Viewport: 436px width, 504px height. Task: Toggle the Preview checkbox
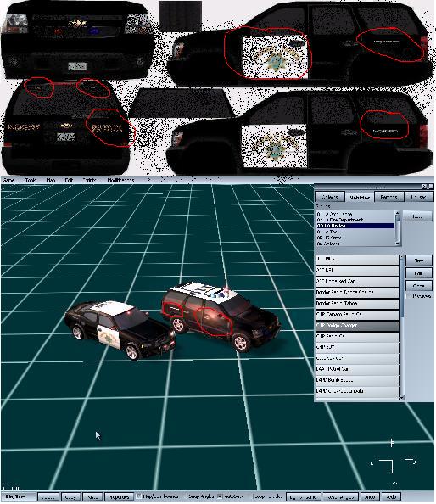(410, 296)
